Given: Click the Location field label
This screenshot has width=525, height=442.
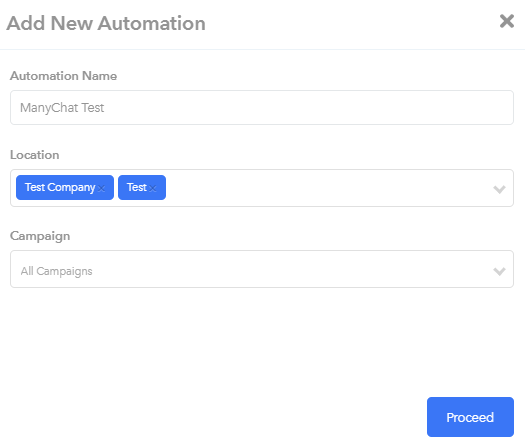Looking at the screenshot, I should click(x=35, y=155).
